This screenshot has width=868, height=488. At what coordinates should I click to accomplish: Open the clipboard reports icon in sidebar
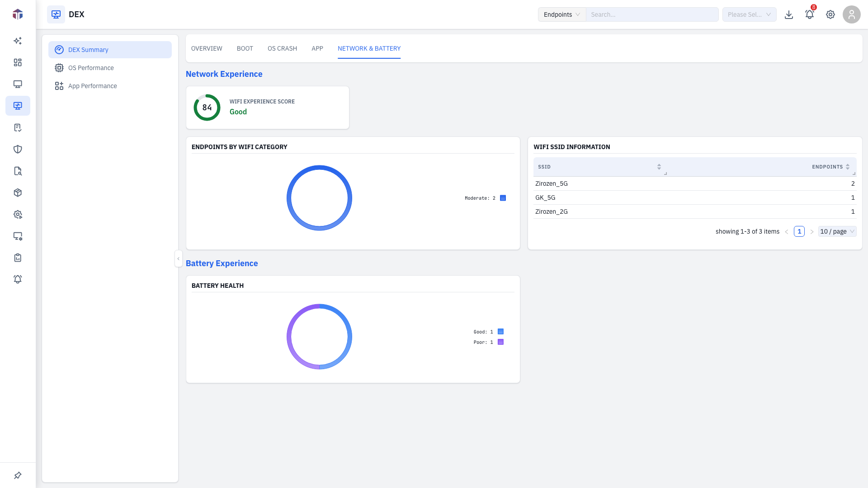[x=18, y=258]
